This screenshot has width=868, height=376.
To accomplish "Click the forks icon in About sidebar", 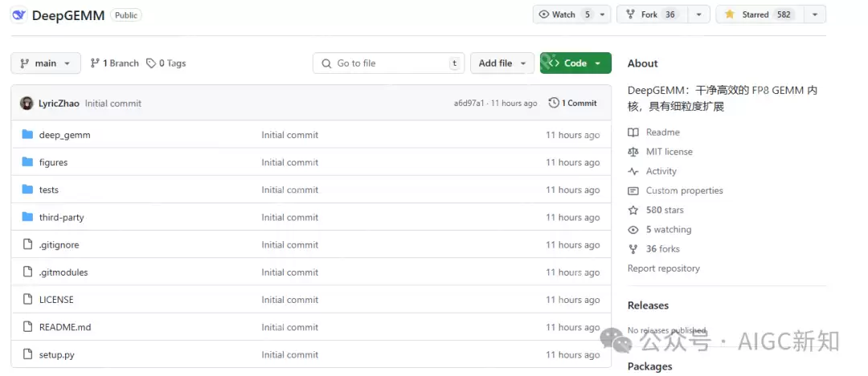I will click(633, 249).
